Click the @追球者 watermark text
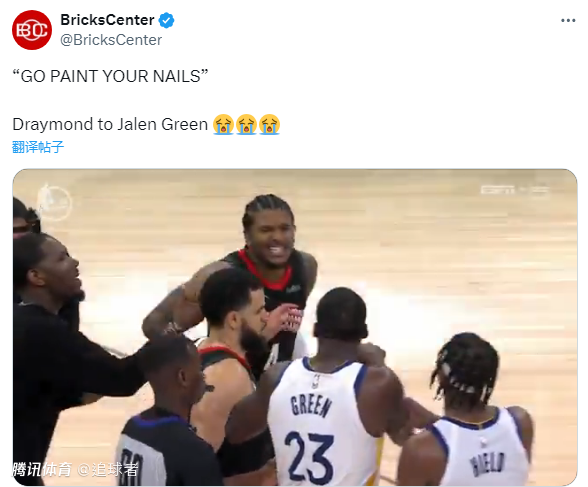 pos(108,469)
